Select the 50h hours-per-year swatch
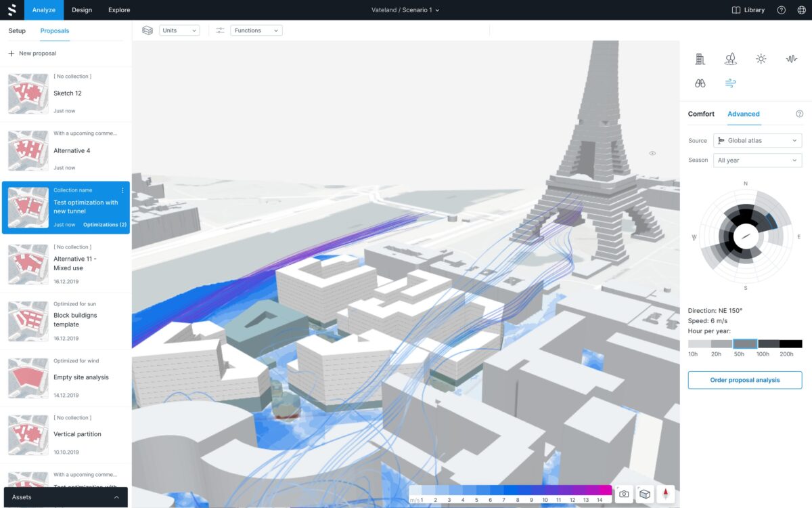 (745, 344)
